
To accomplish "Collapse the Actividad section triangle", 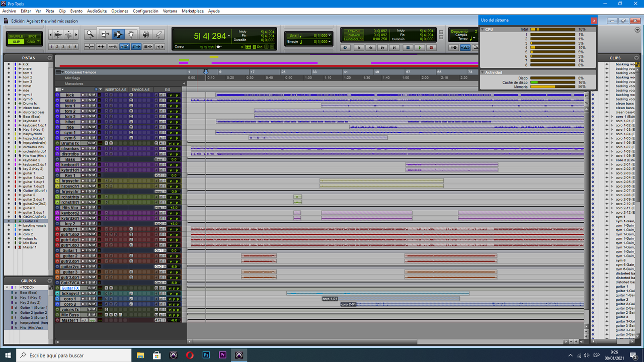I will 482,72.
